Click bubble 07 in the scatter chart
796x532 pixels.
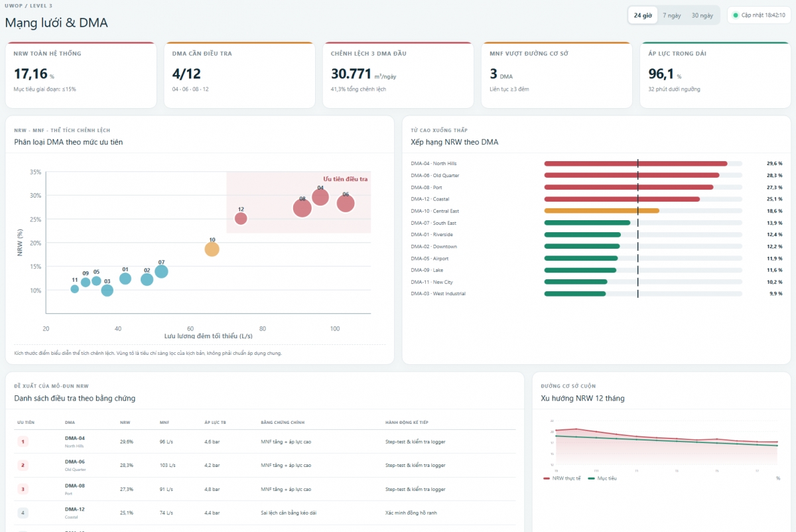[x=161, y=271]
